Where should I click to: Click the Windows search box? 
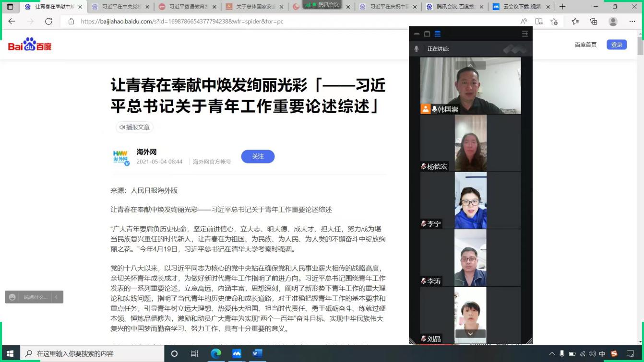coord(91,354)
